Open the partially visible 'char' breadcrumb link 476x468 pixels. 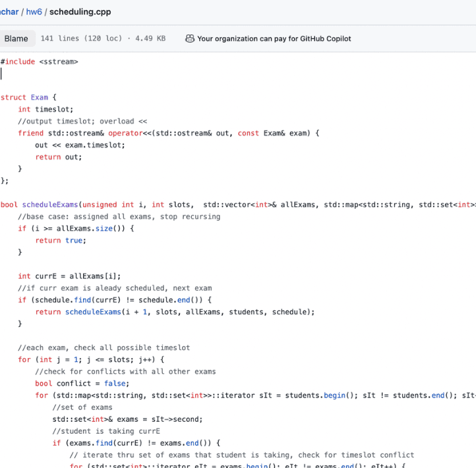tap(9, 12)
